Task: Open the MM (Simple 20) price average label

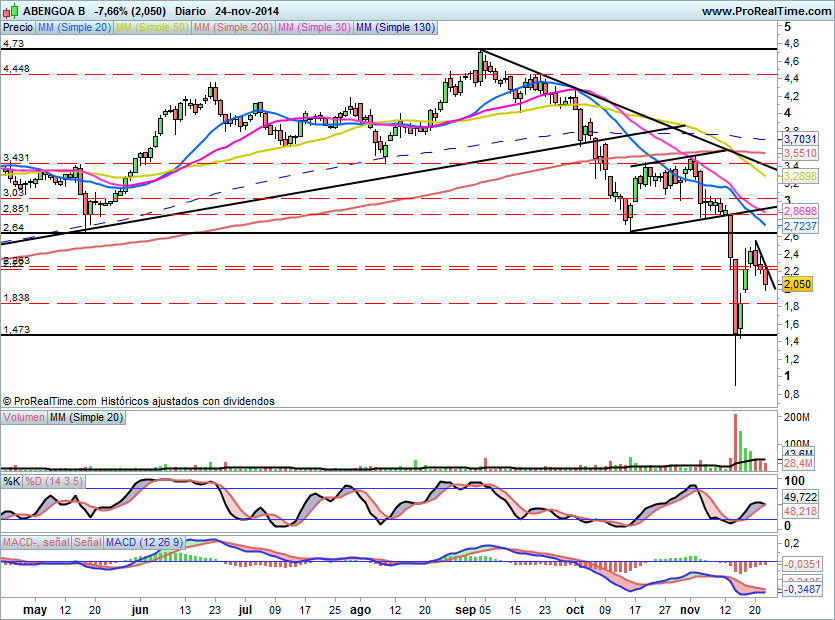Action: [x=75, y=28]
